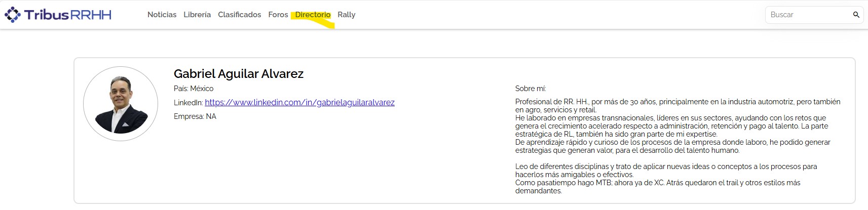The width and height of the screenshot is (868, 210).
Task: Click the Gabriel Aguilar Alvarez name heading
Action: pos(238,74)
